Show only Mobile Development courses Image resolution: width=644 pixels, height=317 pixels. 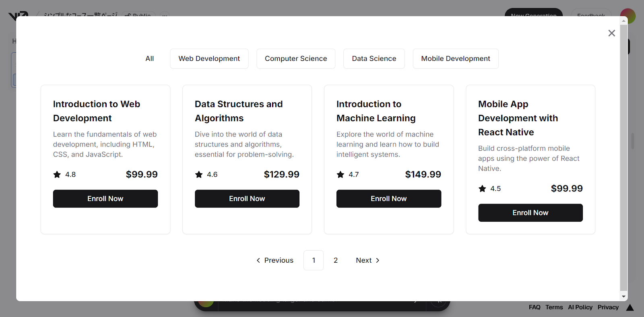[x=456, y=59]
